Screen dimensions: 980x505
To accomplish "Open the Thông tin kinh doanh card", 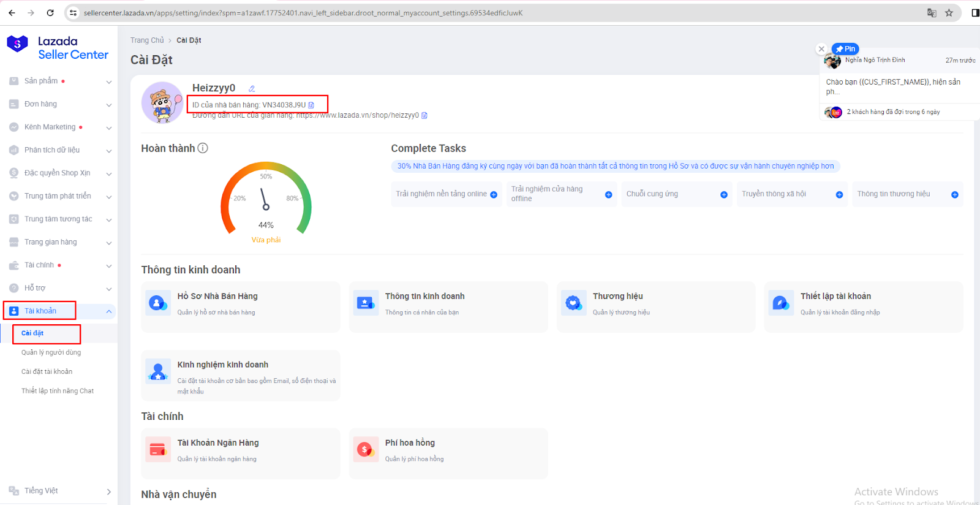I will coord(448,307).
